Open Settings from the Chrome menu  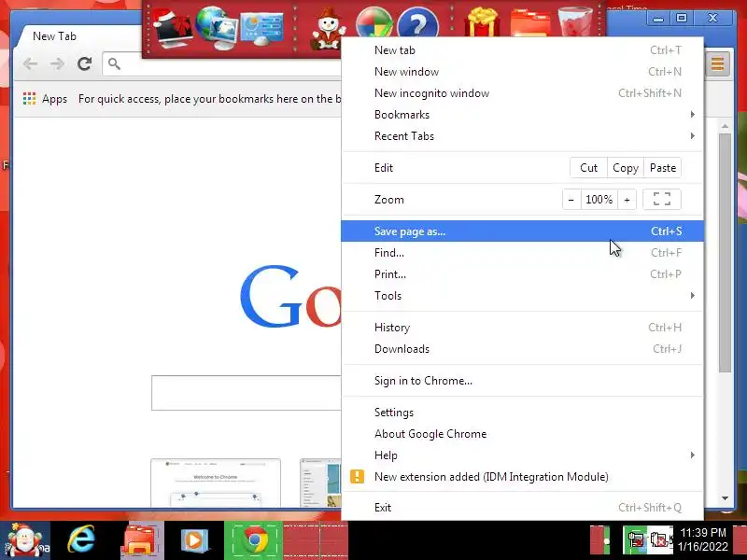point(522,413)
